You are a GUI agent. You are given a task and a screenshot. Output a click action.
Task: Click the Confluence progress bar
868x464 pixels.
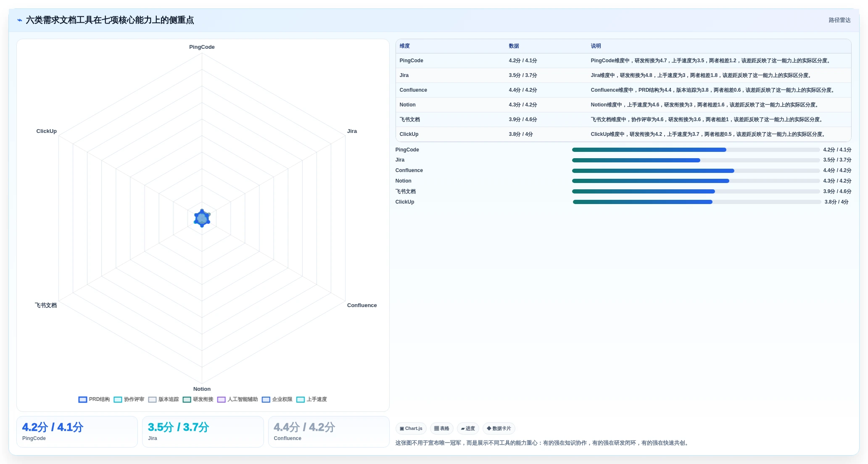pyautogui.click(x=696, y=171)
